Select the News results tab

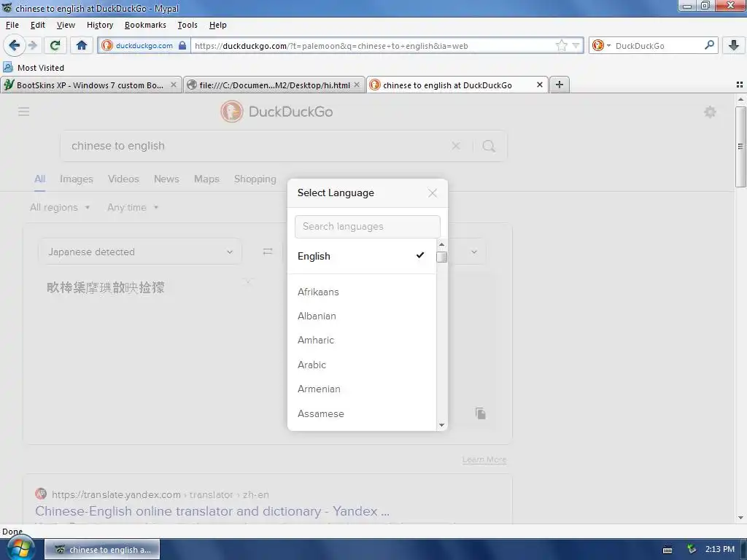click(166, 179)
